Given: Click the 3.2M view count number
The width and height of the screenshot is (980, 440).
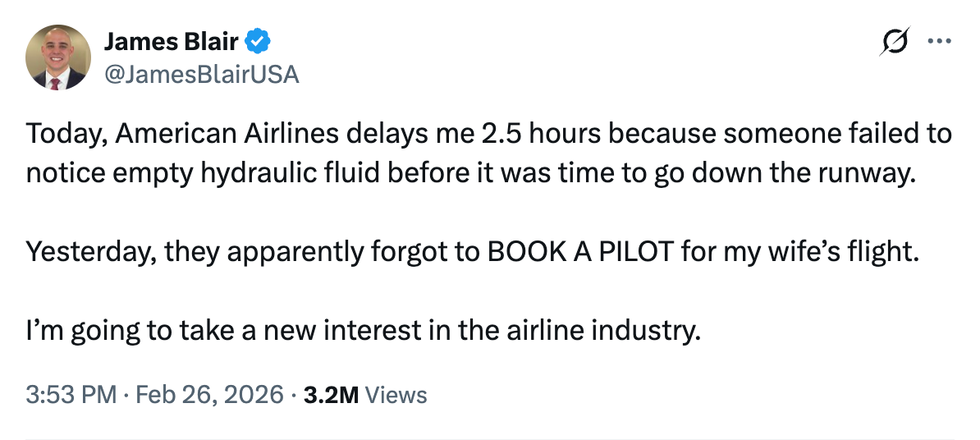Looking at the screenshot, I should tap(331, 395).
